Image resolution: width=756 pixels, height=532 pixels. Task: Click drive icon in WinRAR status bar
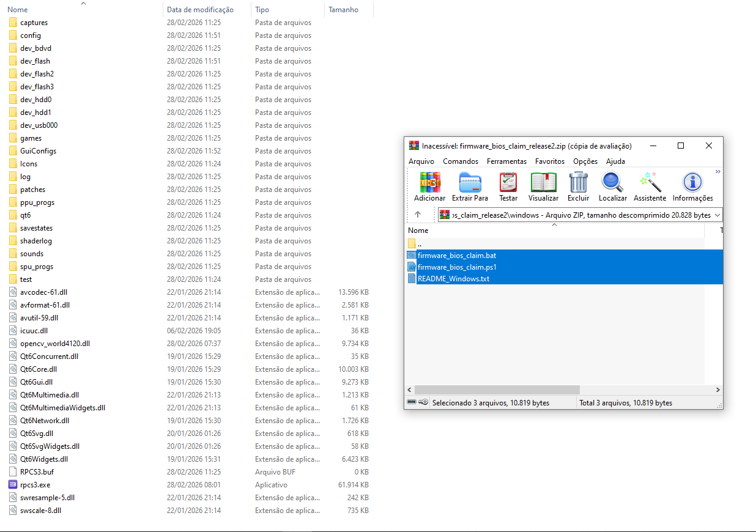pos(412,402)
